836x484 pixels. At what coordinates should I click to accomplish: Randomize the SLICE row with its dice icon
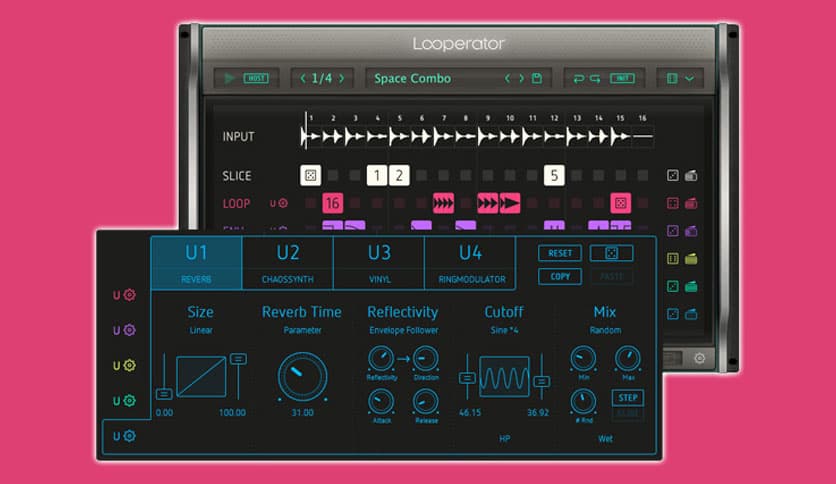673,175
